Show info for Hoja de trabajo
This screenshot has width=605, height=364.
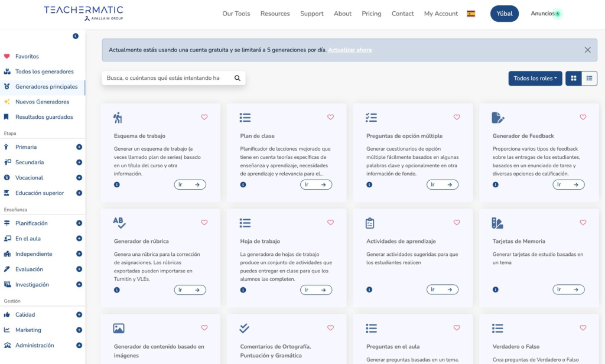pos(243,290)
